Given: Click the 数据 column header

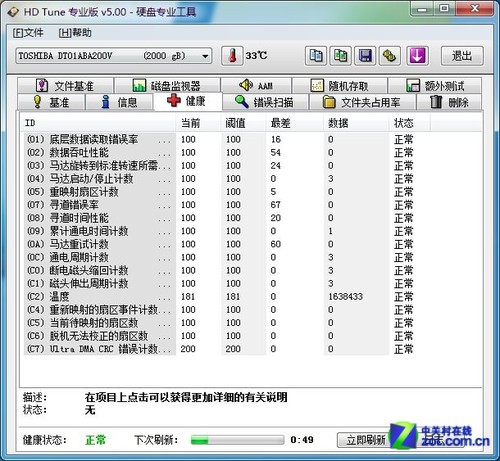Looking at the screenshot, I should (356, 123).
